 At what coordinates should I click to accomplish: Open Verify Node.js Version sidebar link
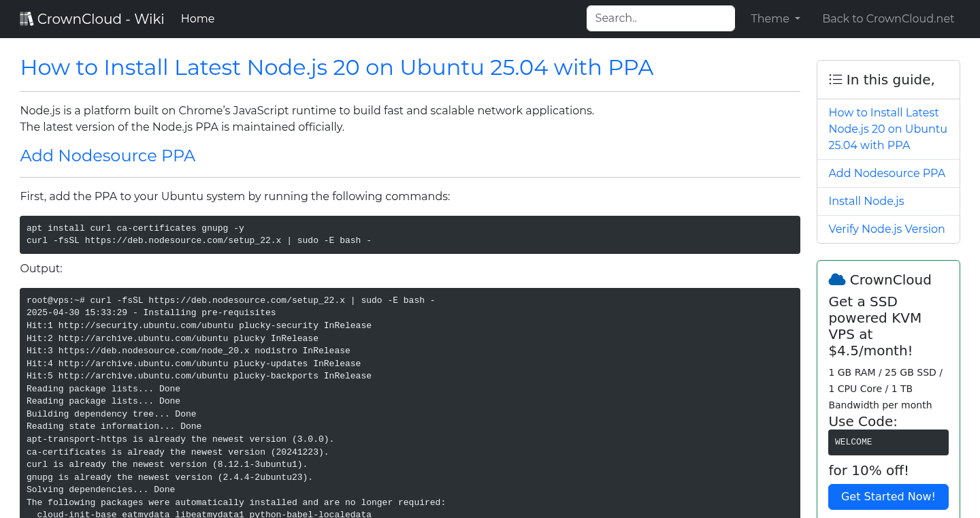point(886,229)
